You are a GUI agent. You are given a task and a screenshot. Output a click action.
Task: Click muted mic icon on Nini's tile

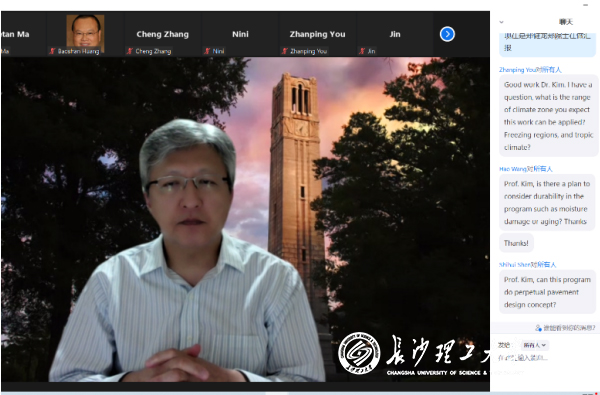coord(207,51)
